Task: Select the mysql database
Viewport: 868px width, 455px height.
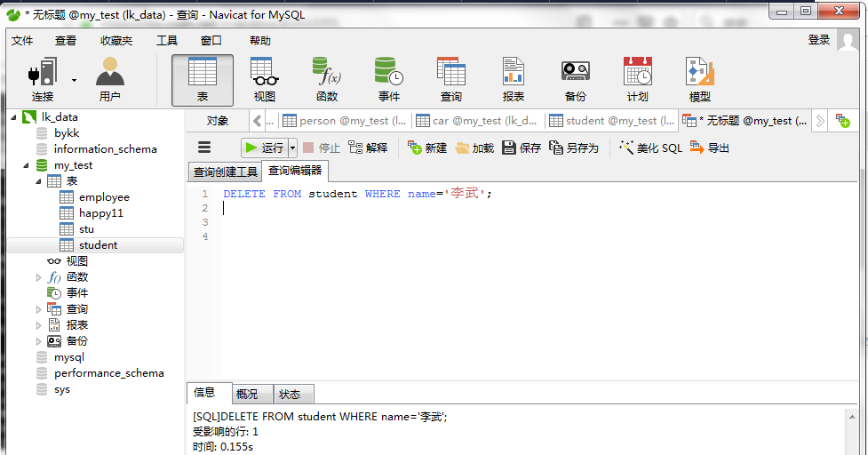Action: pos(69,357)
